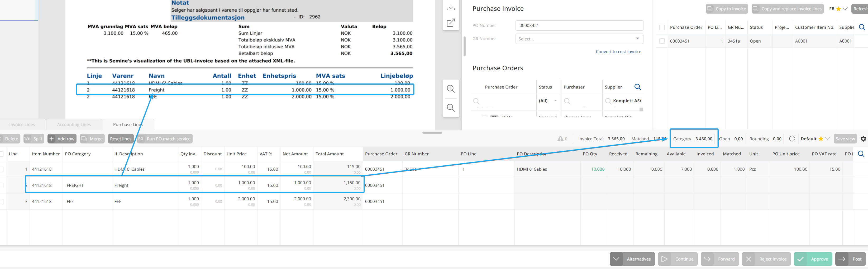Viewport: 868px width, 269px height.
Task: Open the table settings gear icon
Action: click(x=863, y=139)
